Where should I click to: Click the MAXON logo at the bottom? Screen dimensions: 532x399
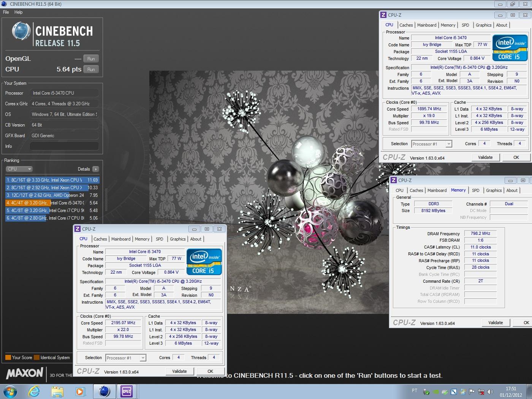tap(25, 373)
